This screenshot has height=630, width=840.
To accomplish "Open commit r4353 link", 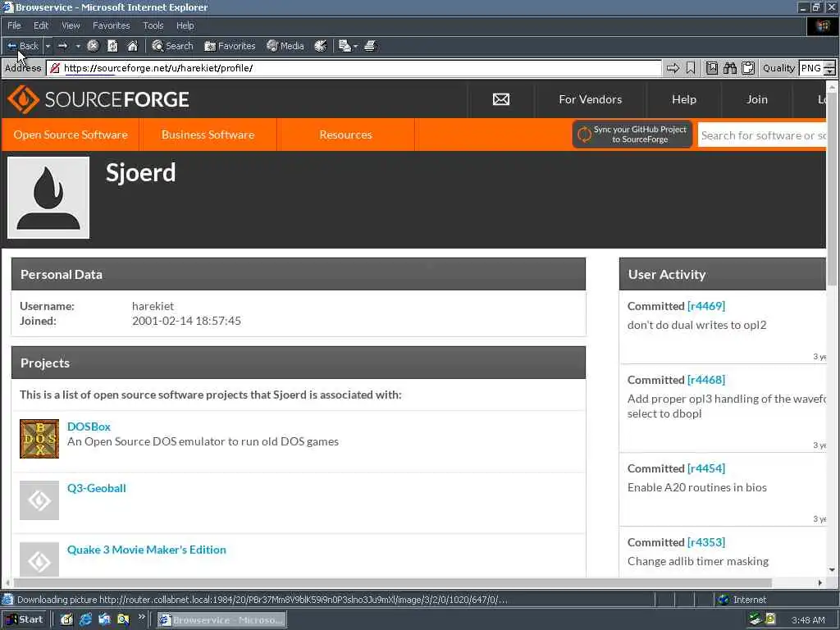I will click(706, 542).
